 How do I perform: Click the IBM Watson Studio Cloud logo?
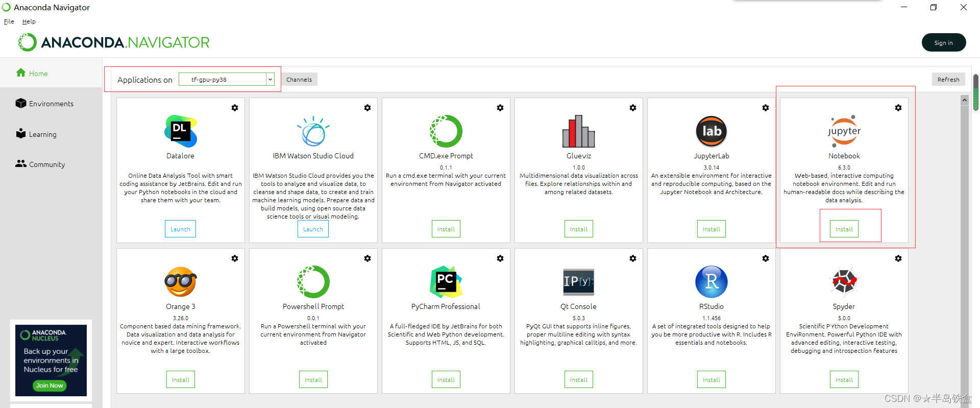[313, 131]
